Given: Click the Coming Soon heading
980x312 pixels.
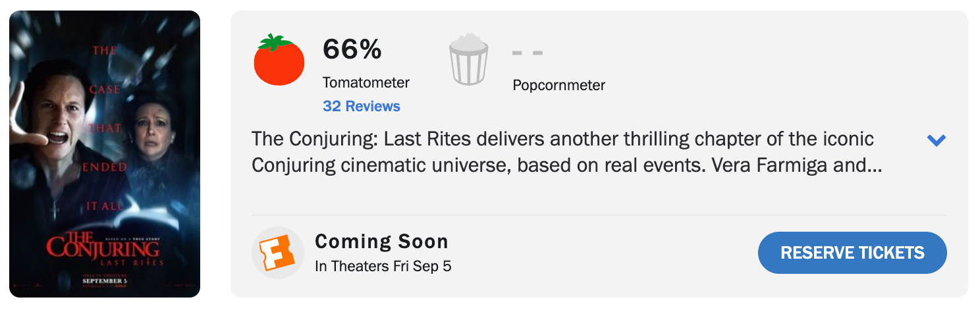Looking at the screenshot, I should tap(381, 242).
